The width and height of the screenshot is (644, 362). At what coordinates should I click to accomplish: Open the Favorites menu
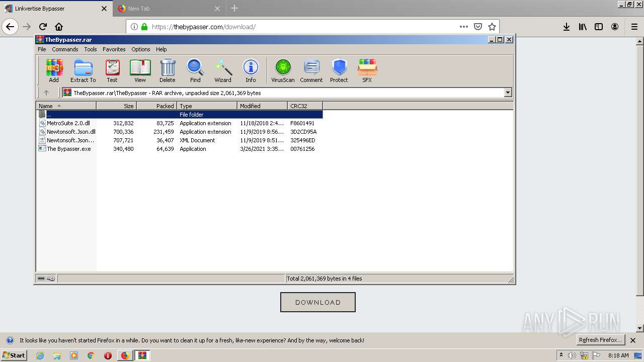[114, 49]
